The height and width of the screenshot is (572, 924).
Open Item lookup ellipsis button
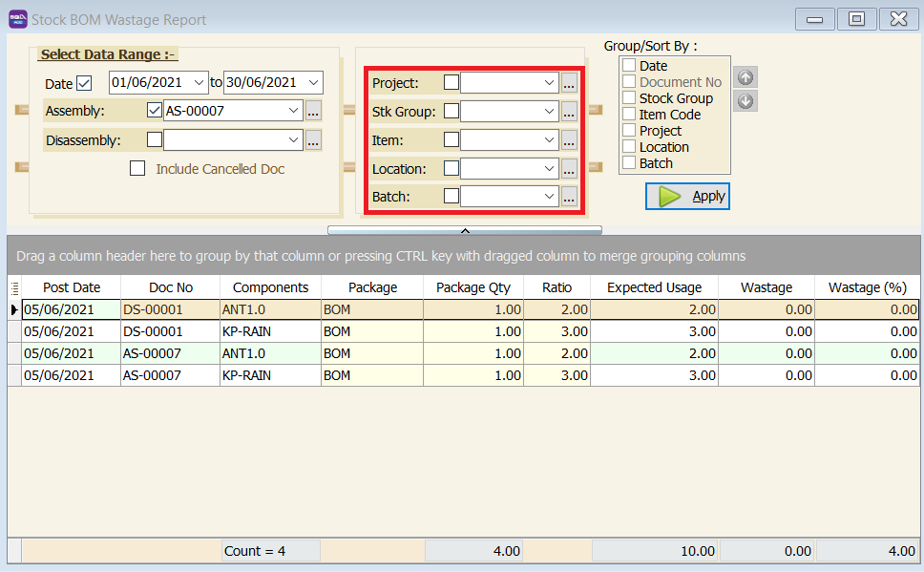click(569, 140)
